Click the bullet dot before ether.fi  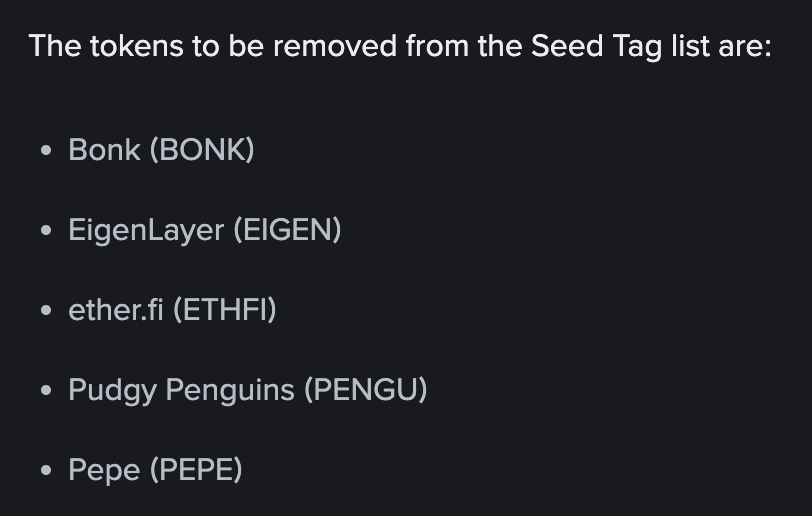click(x=46, y=310)
